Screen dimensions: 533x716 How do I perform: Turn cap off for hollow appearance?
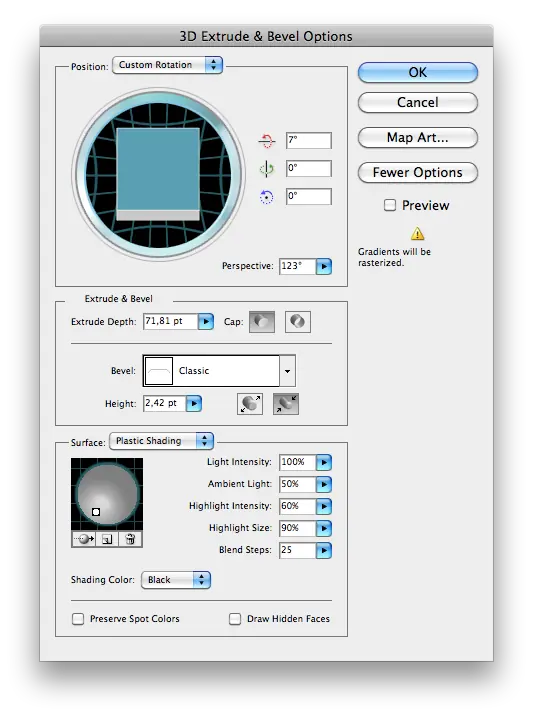pos(298,322)
